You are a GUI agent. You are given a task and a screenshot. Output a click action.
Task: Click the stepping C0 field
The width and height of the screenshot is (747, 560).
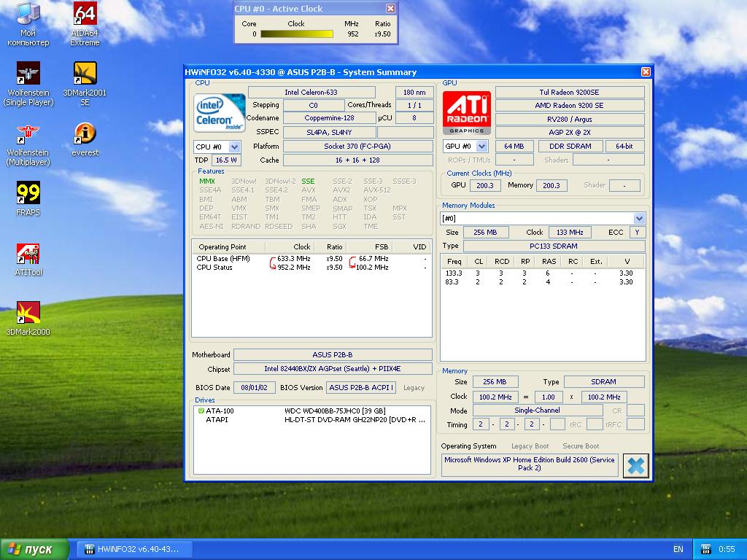(313, 105)
